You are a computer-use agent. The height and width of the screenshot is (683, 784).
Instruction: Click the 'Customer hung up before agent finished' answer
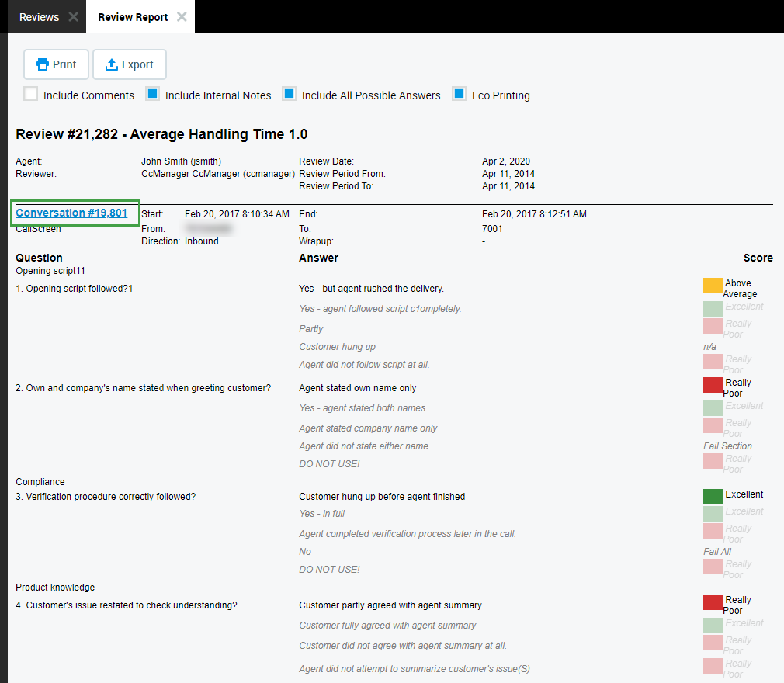point(382,497)
